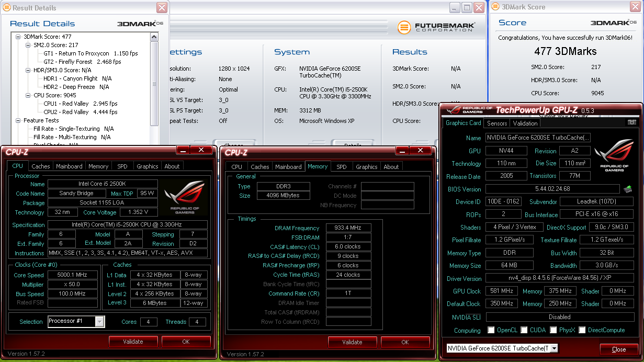The height and width of the screenshot is (362, 644).
Task: Click the save BIOS chip icon in GPU-Z
Action: coord(627,189)
